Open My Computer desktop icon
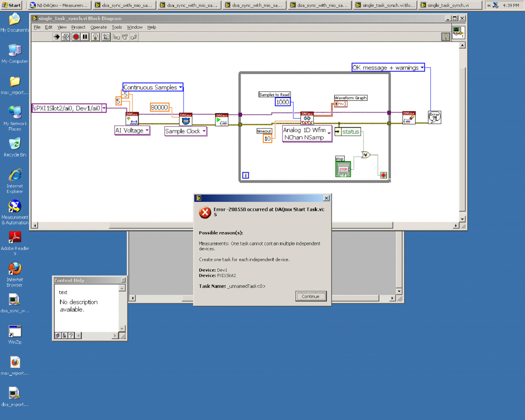This screenshot has width=525, height=420. click(x=15, y=53)
